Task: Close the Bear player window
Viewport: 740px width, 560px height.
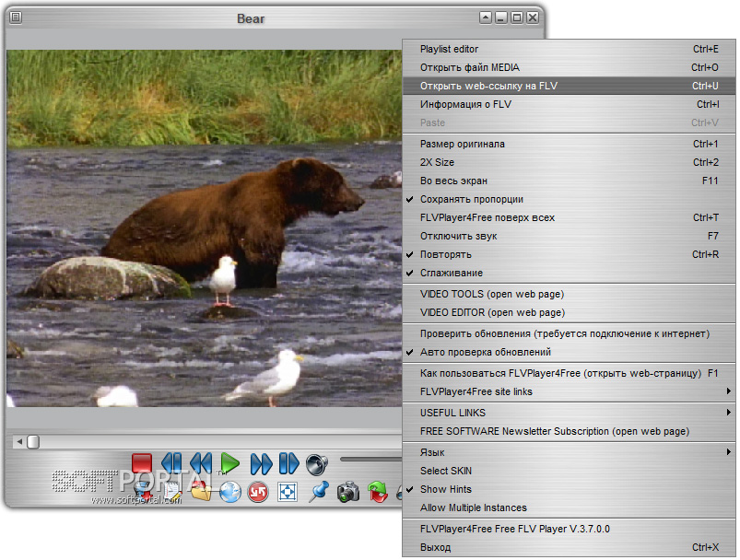Action: click(533, 17)
